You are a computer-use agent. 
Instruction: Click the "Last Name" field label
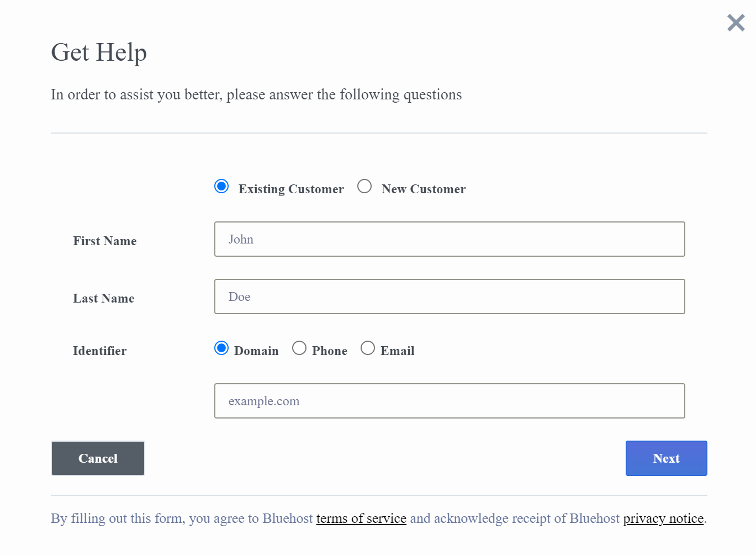[x=104, y=299]
